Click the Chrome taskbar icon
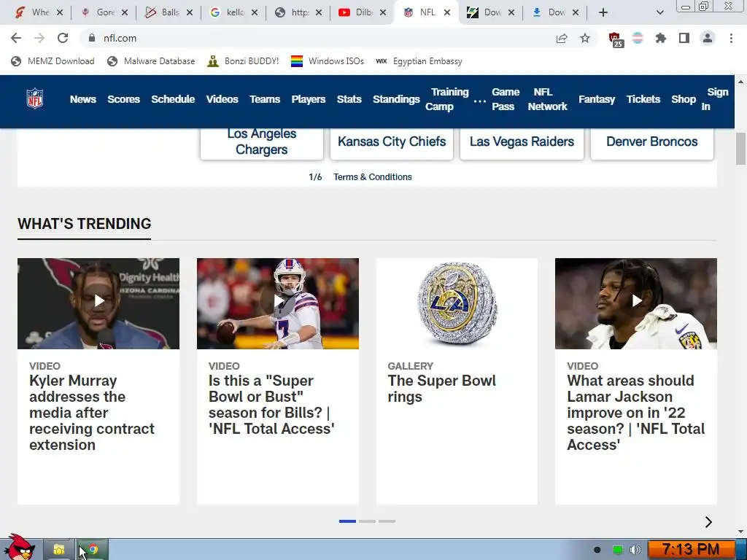The image size is (747, 560). [x=93, y=550]
